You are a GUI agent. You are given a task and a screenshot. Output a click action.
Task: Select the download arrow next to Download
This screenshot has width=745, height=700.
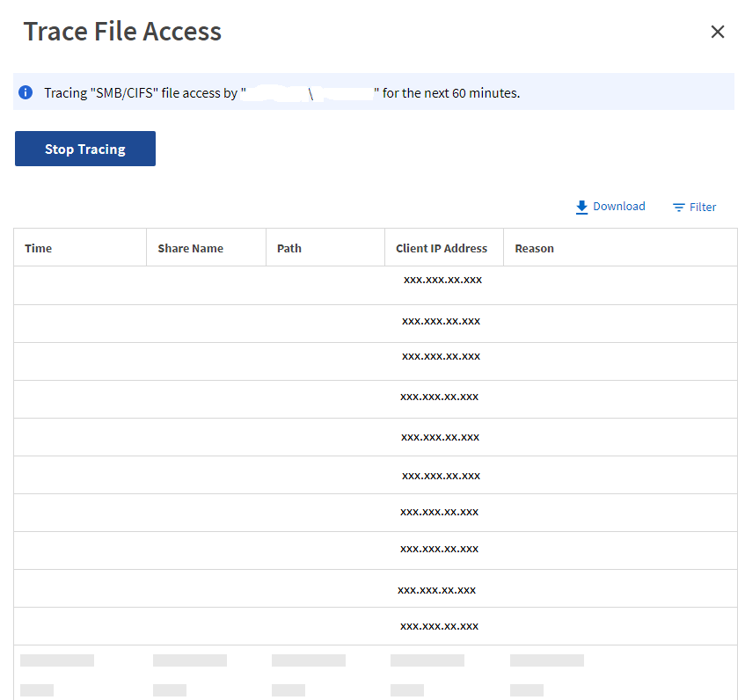pos(581,206)
